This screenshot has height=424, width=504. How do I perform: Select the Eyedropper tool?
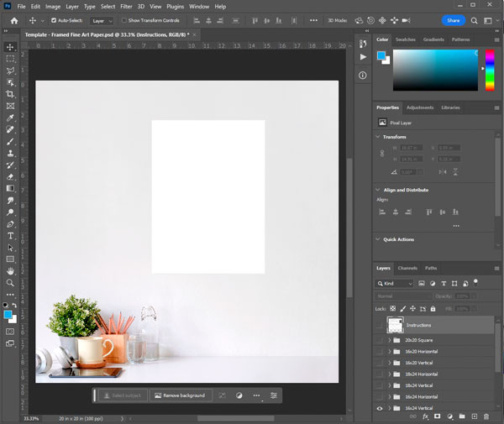tap(10, 118)
